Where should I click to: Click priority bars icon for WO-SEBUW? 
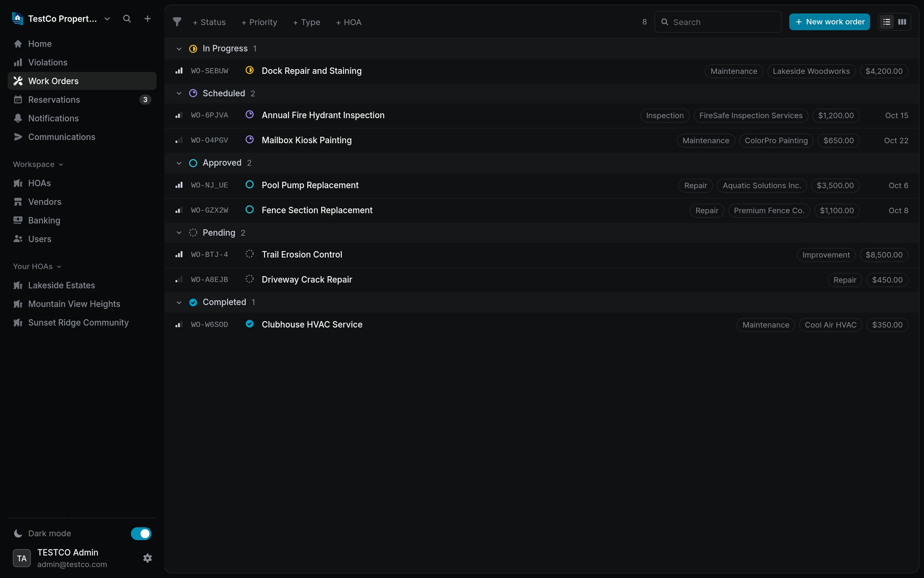179,71
